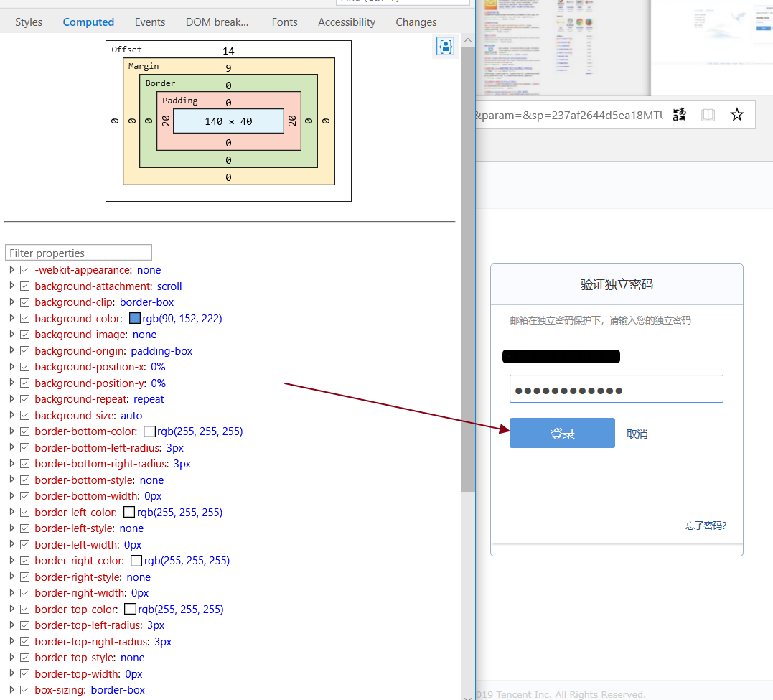Toggle background-image checkbox
Viewport: 773px width, 700px height.
point(24,335)
